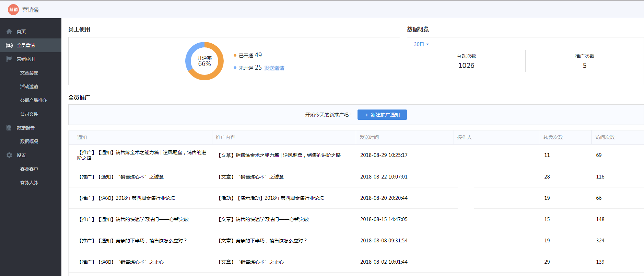Open 文章裂变 in the sidebar
Image resolution: width=644 pixels, height=276 pixels.
(29, 73)
